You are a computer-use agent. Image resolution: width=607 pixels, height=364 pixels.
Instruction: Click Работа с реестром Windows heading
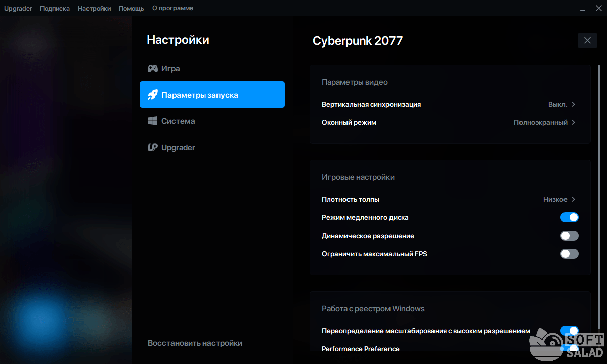coord(373,308)
